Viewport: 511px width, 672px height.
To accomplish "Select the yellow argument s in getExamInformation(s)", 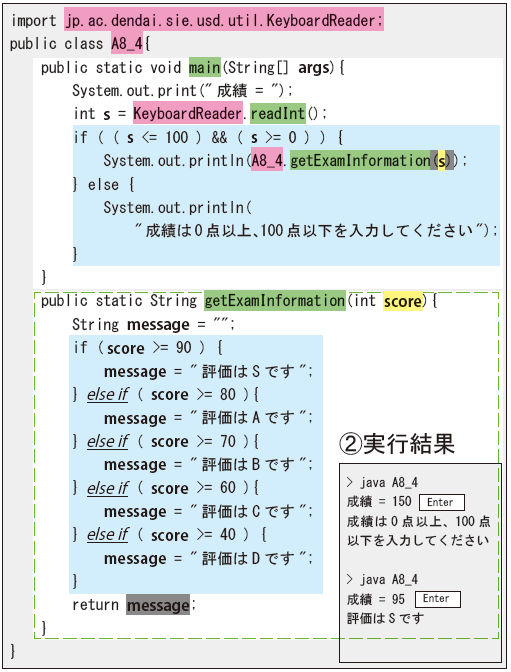I will coord(442,161).
